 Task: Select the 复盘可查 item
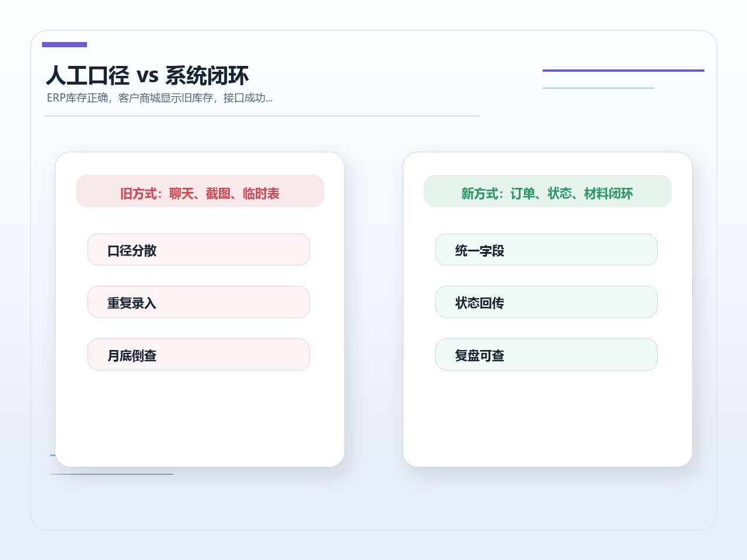tap(546, 355)
